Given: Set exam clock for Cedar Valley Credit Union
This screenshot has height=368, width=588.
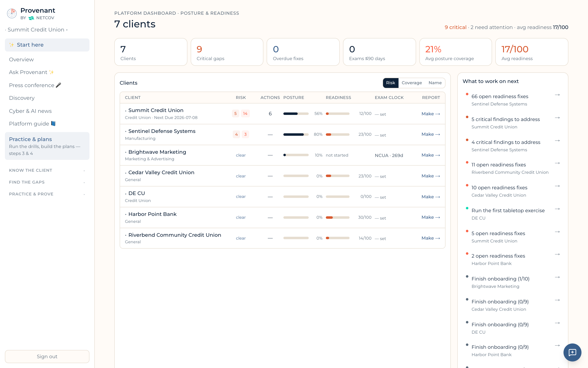Looking at the screenshot, I should (380, 176).
